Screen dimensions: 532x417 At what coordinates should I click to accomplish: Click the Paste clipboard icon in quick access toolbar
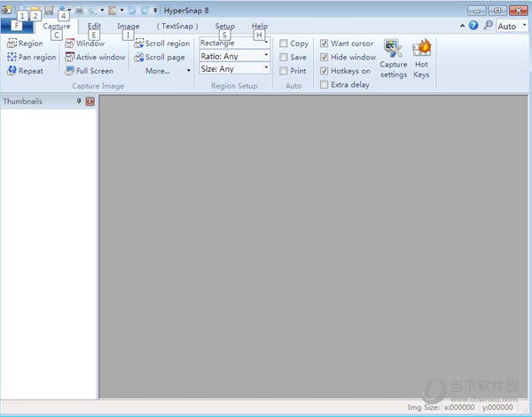click(x=113, y=10)
